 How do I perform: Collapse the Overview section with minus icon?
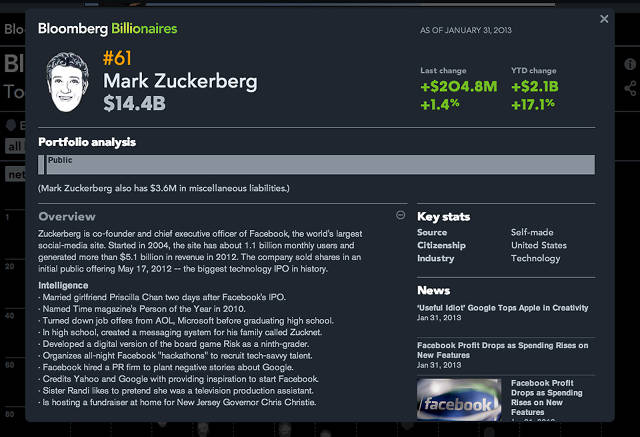(x=401, y=215)
